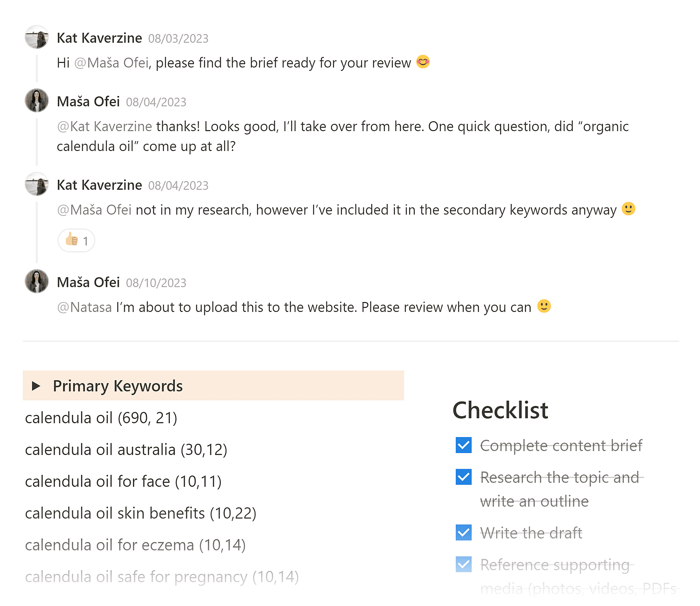Open the @Kat Kaverzine mention link
Image resolution: width=700 pixels, height=606 pixels.
[x=104, y=126]
